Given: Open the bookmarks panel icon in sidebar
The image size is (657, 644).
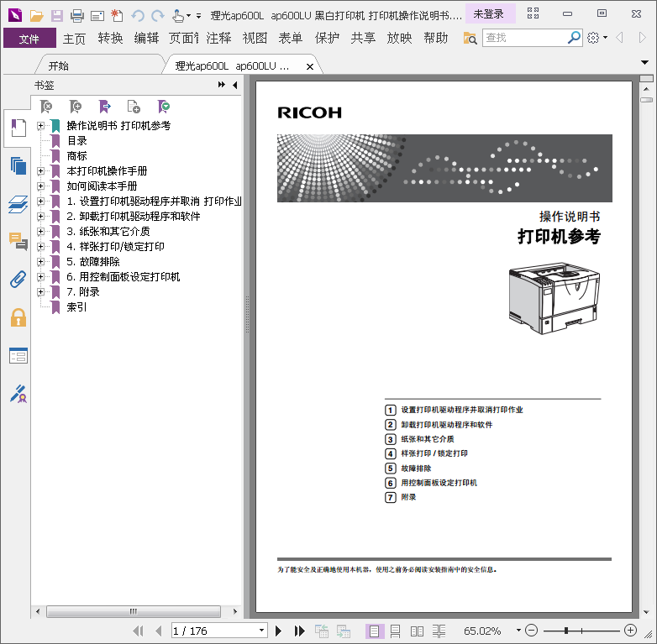Looking at the screenshot, I should click(18, 128).
